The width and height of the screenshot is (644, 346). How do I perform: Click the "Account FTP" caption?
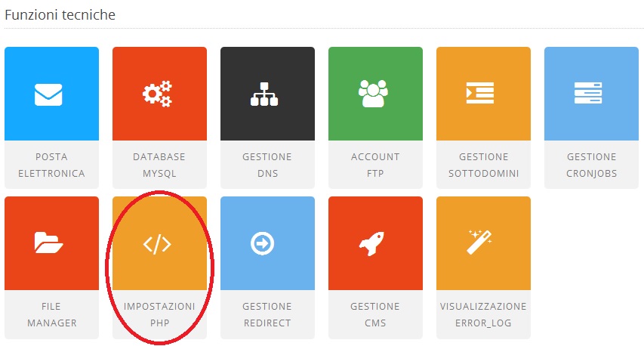(375, 165)
